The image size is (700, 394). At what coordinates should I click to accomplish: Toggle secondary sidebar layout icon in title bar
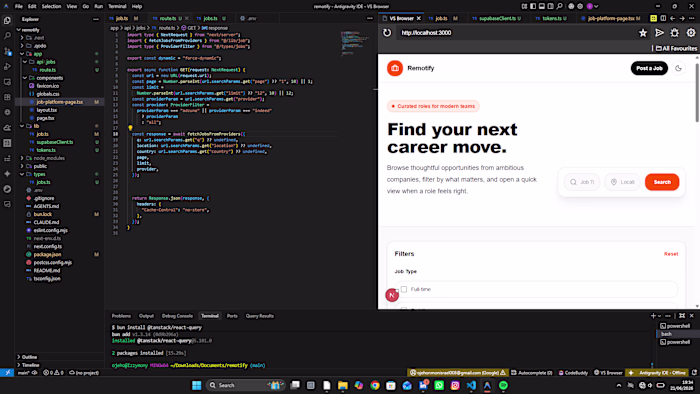(x=550, y=6)
